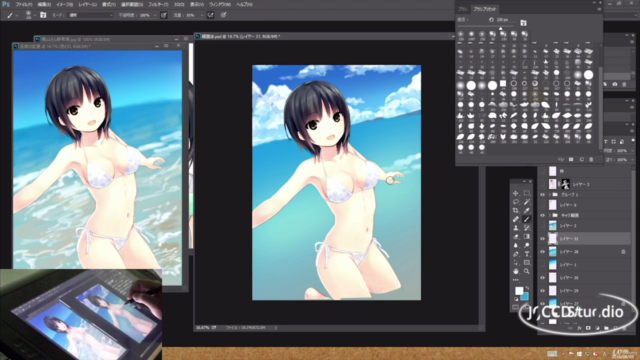Hide the レイヤー 29 layer

click(542, 291)
